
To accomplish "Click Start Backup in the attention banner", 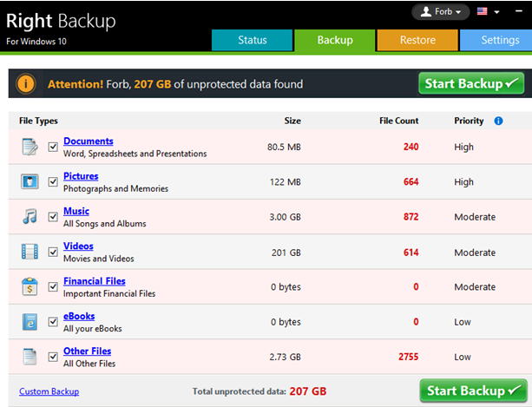I will coord(471,83).
